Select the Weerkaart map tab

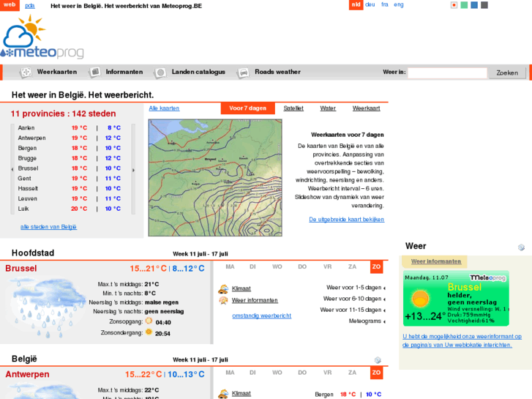[x=366, y=108]
